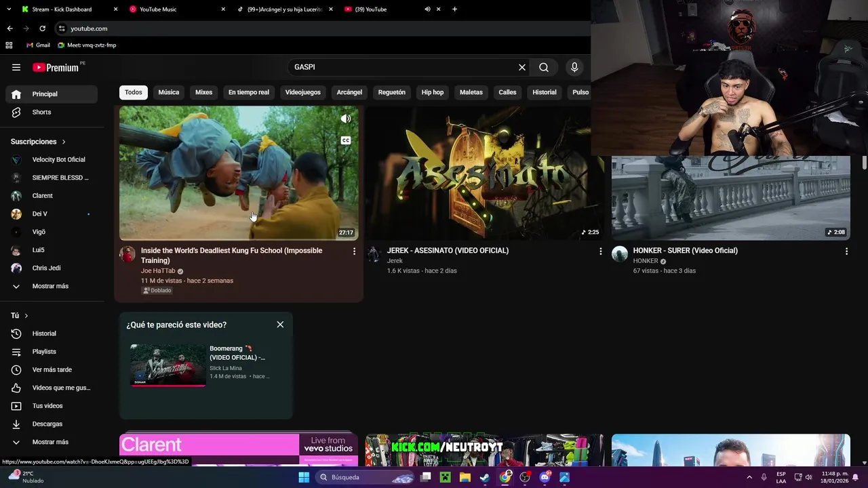Expand Tú section chevron

tap(26, 316)
